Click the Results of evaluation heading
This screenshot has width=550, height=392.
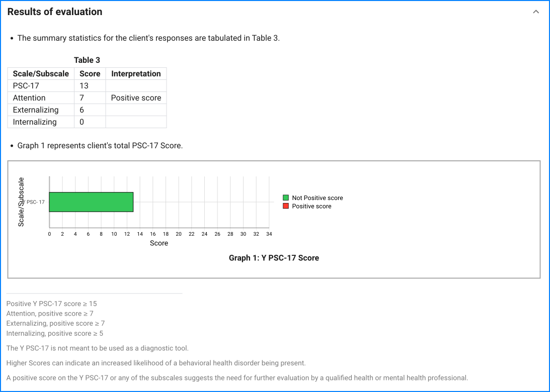pos(55,12)
